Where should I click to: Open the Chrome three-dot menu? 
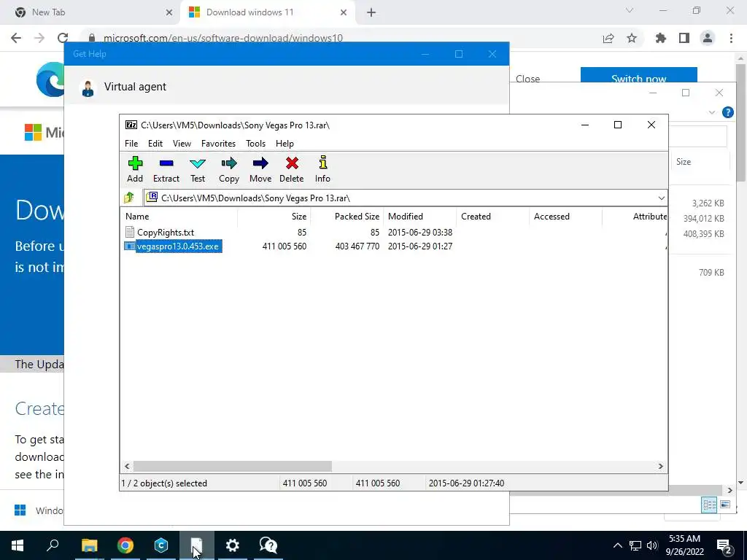pyautogui.click(x=731, y=38)
